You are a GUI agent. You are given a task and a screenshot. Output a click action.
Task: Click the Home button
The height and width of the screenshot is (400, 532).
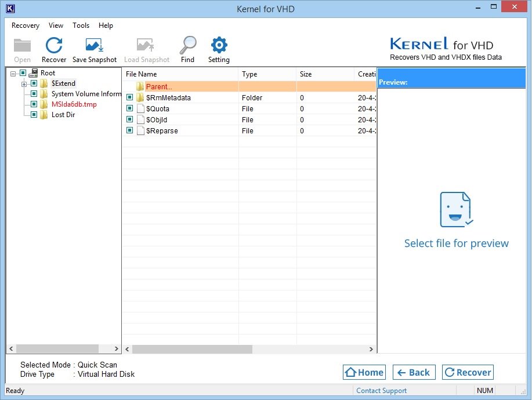coord(364,372)
